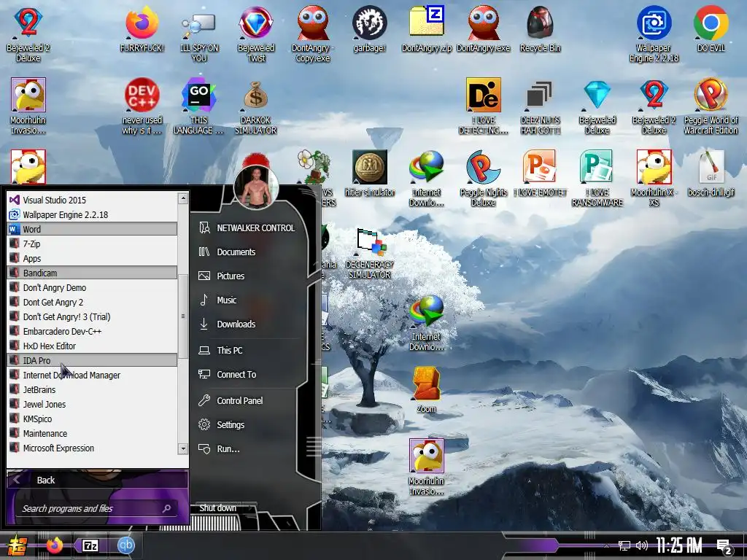Open the Recycle Bin icon
Screen dimensions: 747x560
coord(540,29)
